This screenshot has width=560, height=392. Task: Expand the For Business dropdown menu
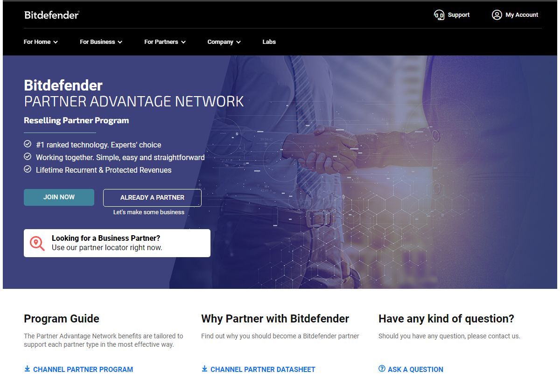click(101, 42)
